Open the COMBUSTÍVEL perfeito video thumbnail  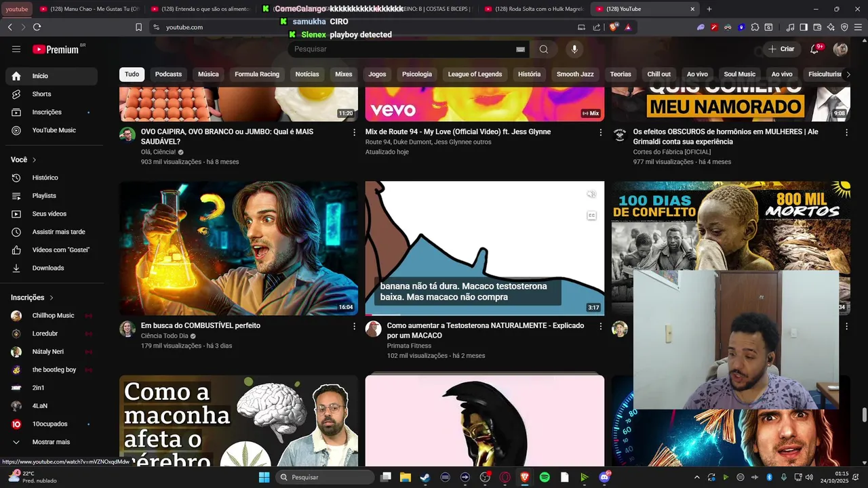click(x=239, y=248)
